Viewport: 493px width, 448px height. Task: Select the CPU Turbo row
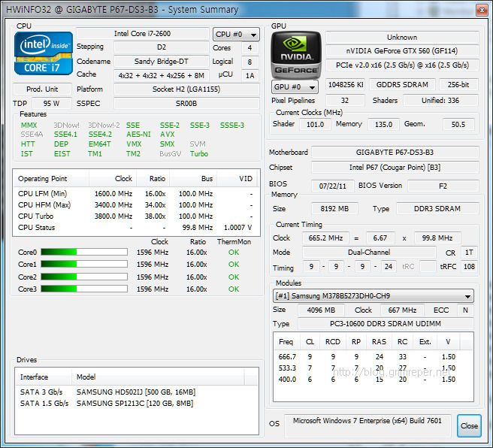pos(136,216)
